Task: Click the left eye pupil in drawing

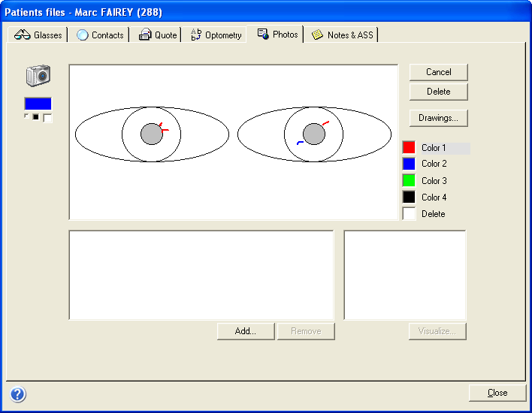Action: (x=152, y=134)
